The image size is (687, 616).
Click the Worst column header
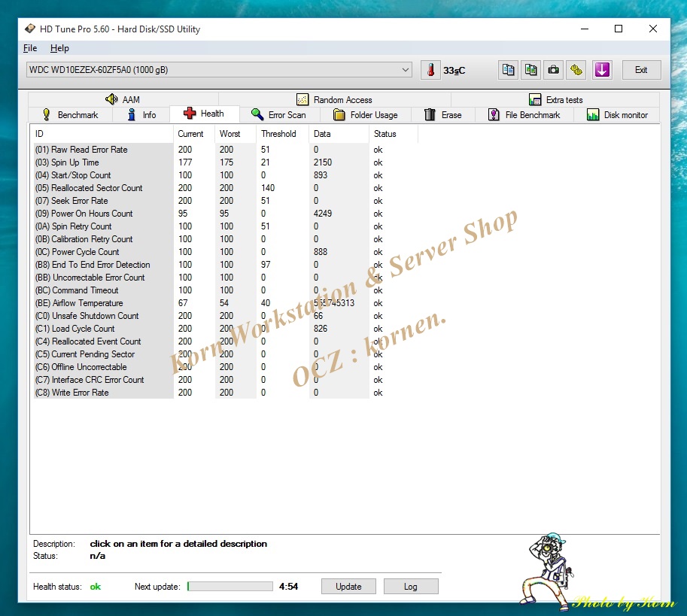236,134
